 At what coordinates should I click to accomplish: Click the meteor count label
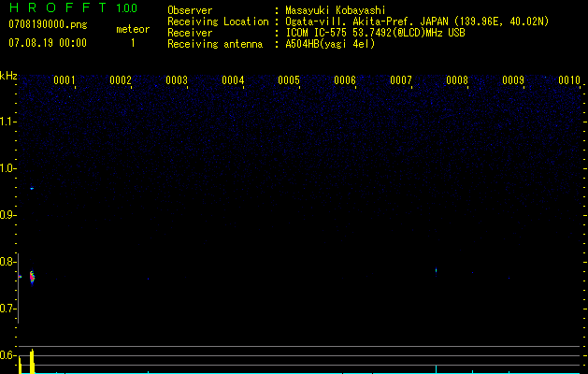(x=133, y=29)
